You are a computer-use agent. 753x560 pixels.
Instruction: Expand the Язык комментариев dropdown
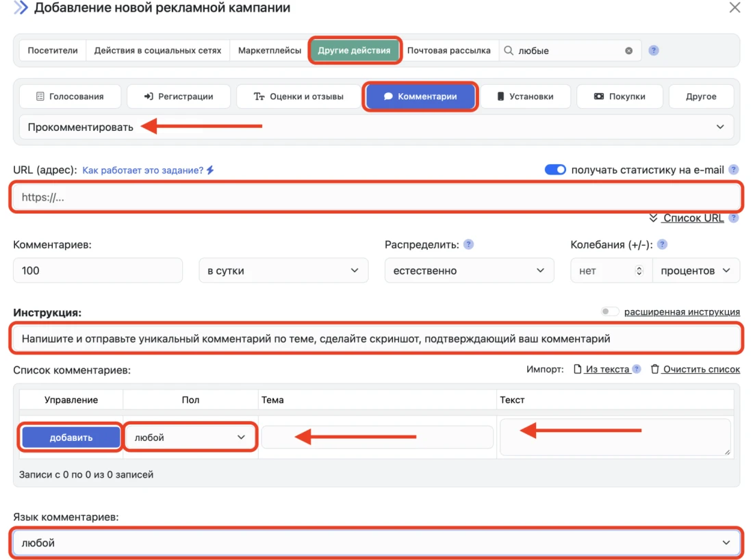[x=376, y=543]
